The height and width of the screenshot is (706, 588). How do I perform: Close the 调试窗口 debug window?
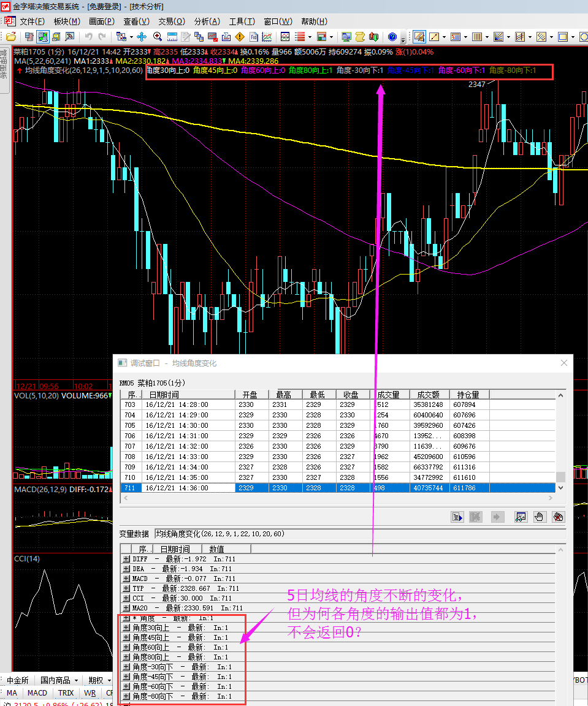point(563,363)
